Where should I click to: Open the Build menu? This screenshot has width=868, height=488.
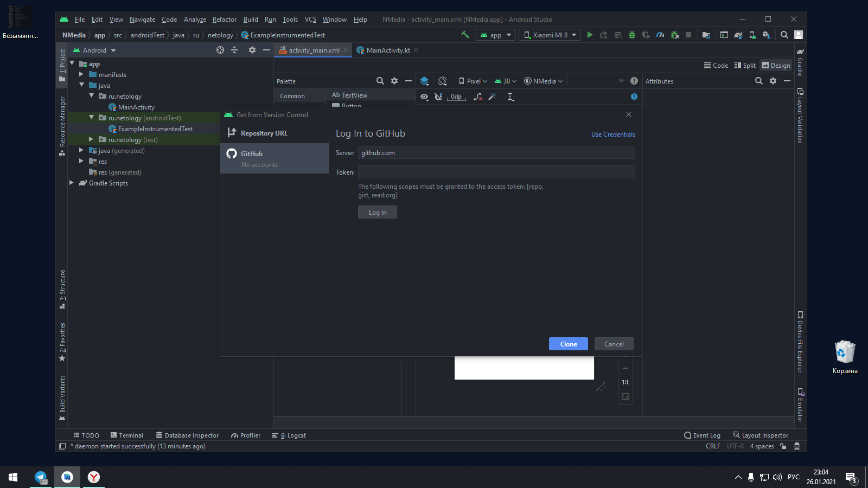click(251, 19)
